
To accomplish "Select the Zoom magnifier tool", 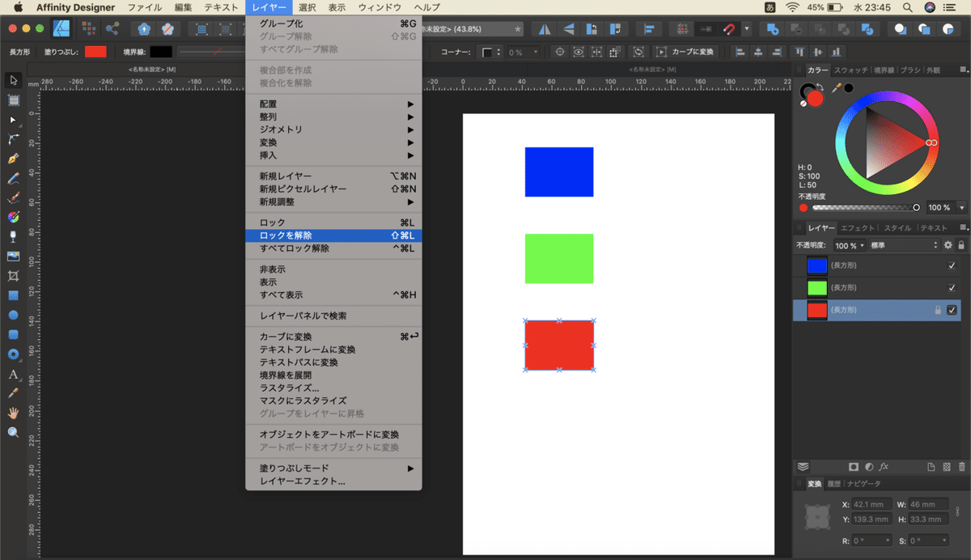I will point(13,432).
